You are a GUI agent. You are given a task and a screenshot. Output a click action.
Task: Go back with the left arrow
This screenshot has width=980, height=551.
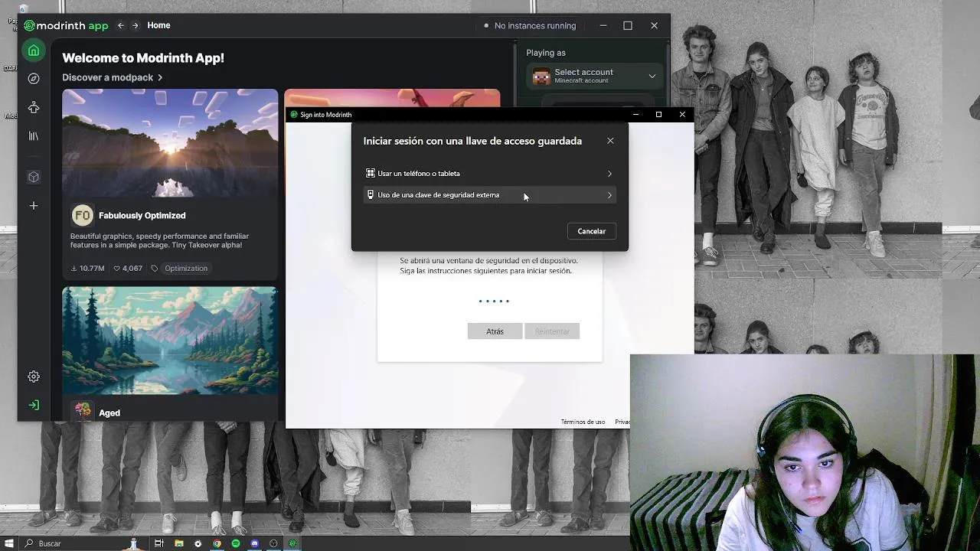[x=120, y=25]
